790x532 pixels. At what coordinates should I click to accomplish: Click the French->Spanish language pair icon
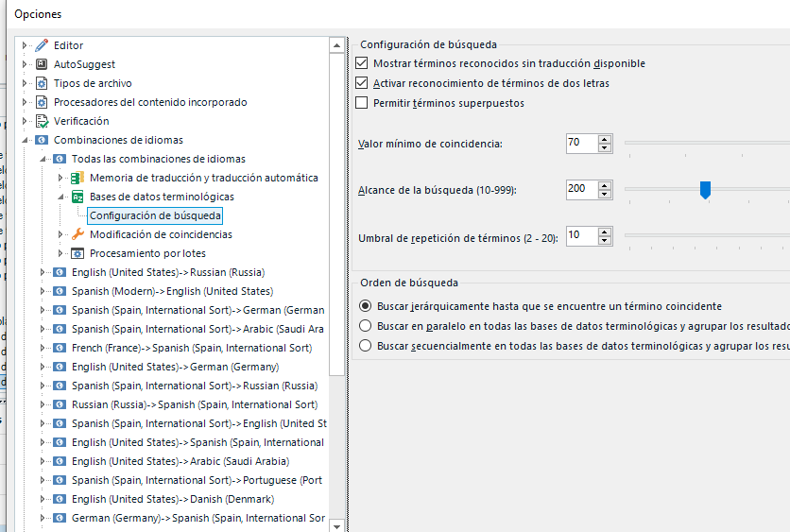(x=60, y=348)
